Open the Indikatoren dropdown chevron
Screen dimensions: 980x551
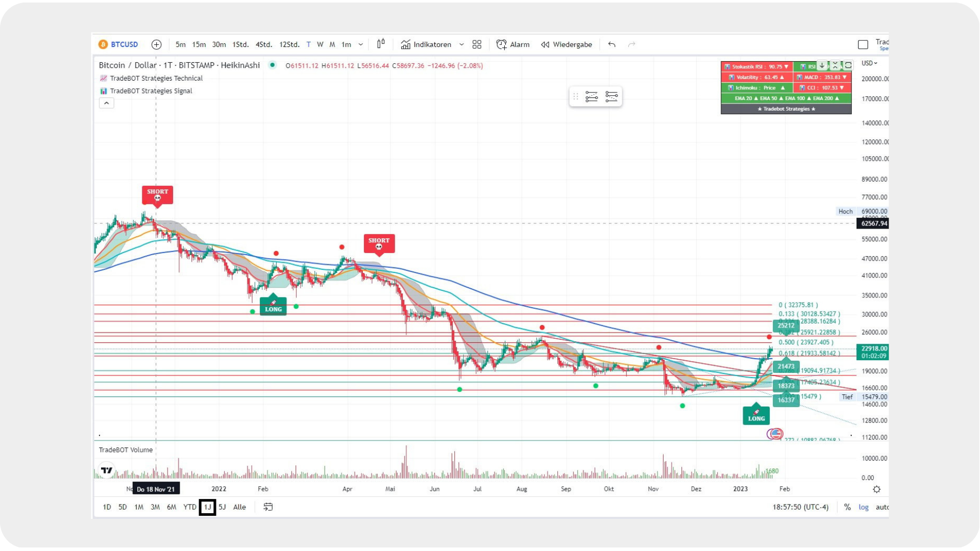coord(461,44)
